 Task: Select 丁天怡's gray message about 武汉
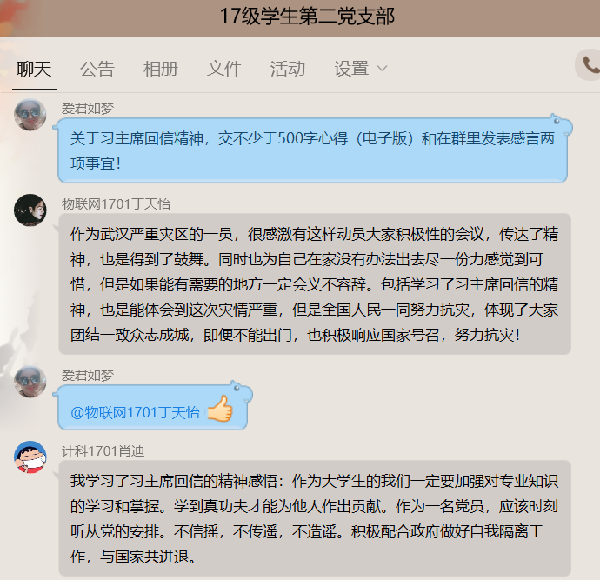coord(315,284)
